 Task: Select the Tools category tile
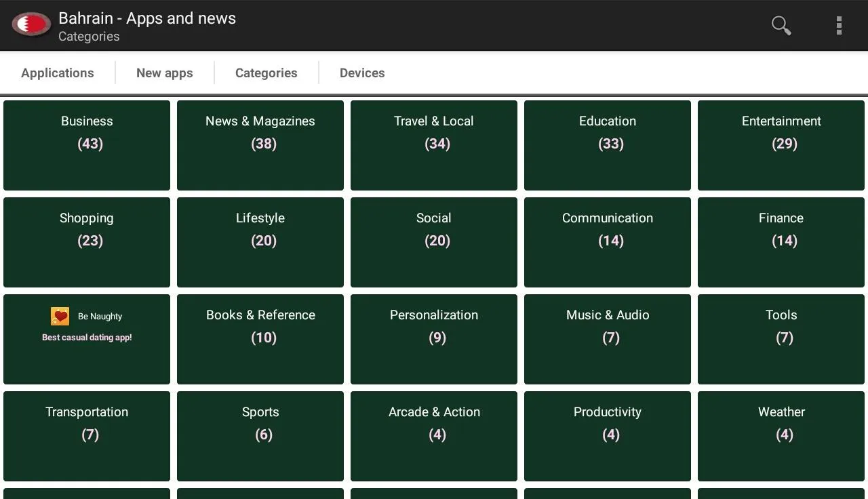781,340
